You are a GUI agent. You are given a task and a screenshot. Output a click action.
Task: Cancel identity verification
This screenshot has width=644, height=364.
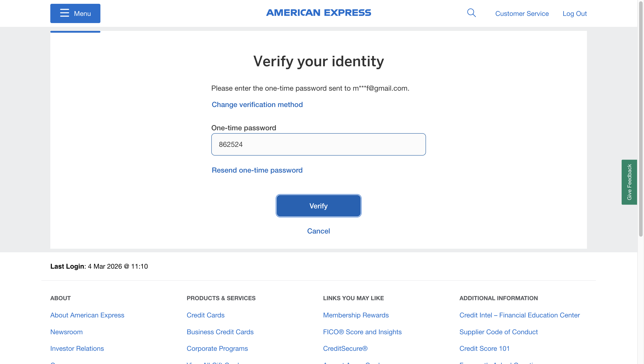coord(318,231)
